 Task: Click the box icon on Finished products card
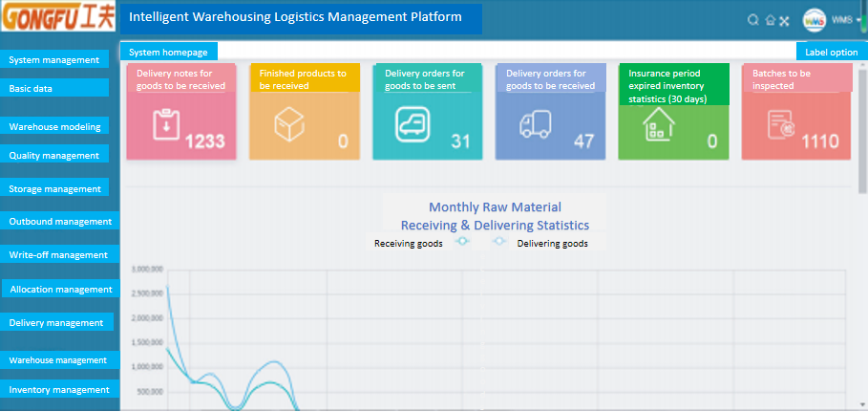pyautogui.click(x=289, y=123)
